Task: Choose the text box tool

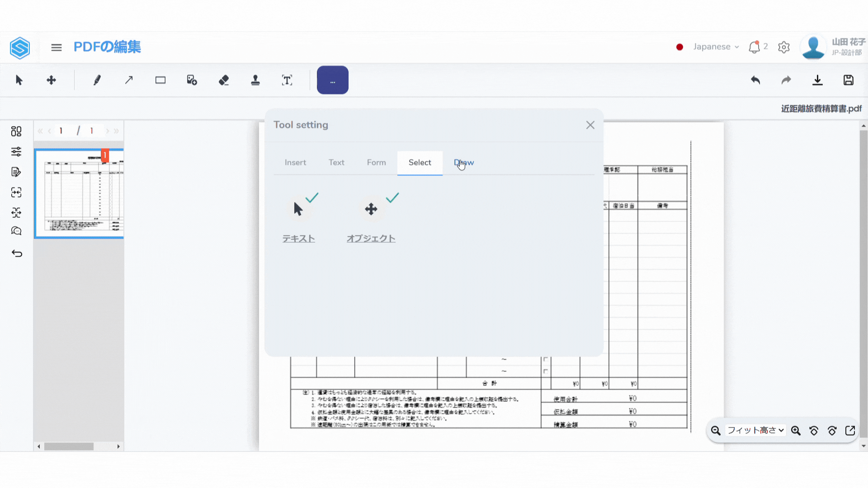Action: (287, 80)
